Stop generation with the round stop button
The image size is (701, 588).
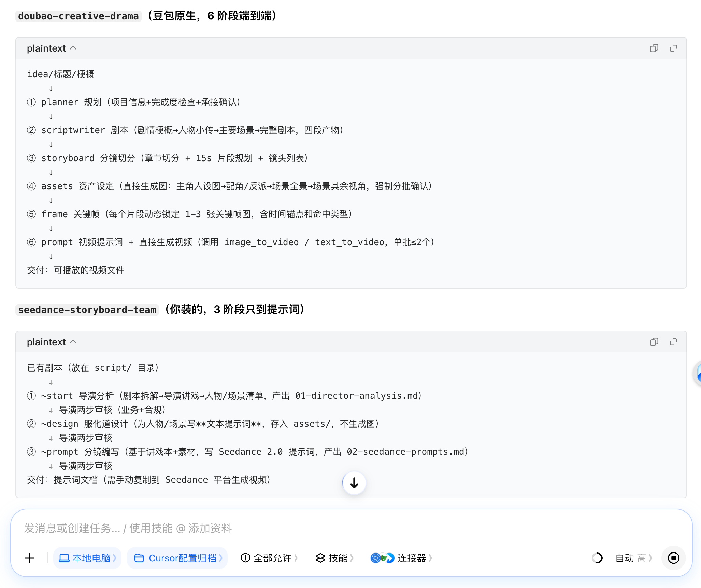point(673,558)
